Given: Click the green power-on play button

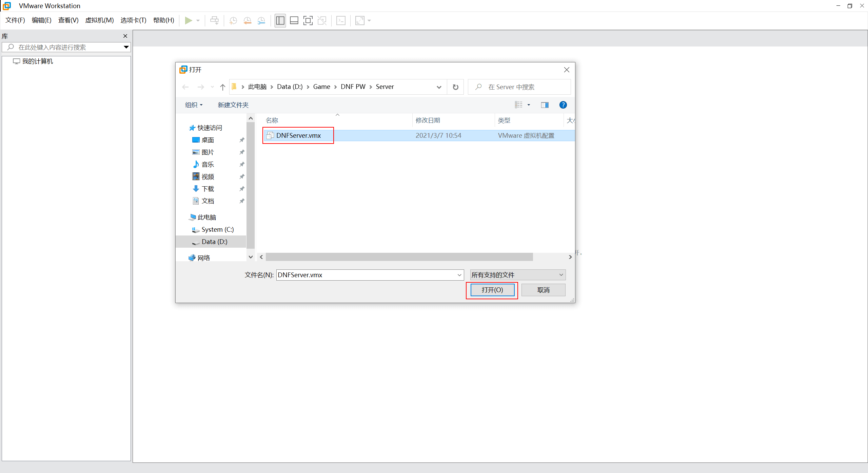Looking at the screenshot, I should click(x=189, y=21).
